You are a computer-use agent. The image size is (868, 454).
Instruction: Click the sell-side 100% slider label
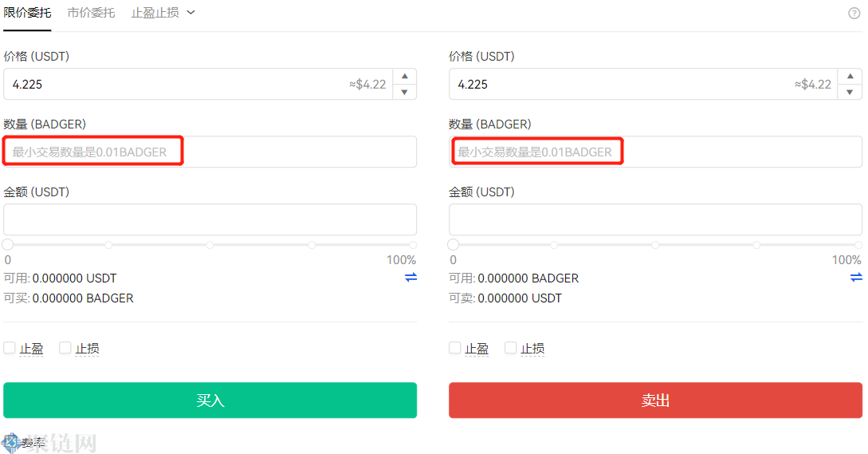(846, 260)
